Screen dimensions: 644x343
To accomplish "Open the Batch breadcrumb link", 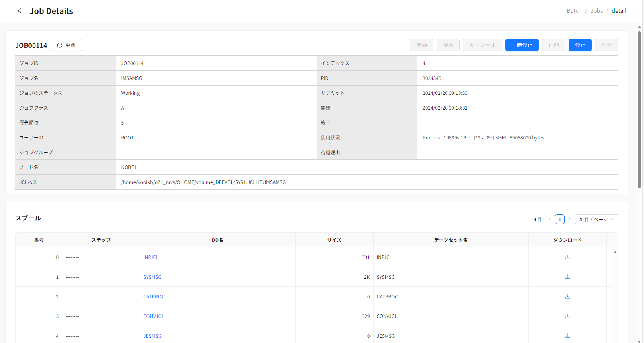I will [x=574, y=11].
